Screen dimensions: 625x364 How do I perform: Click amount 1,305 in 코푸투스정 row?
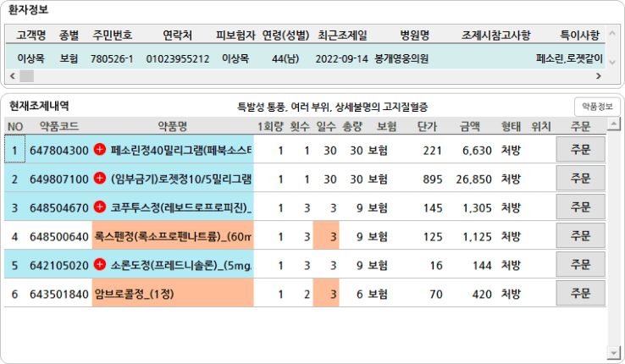(477, 208)
